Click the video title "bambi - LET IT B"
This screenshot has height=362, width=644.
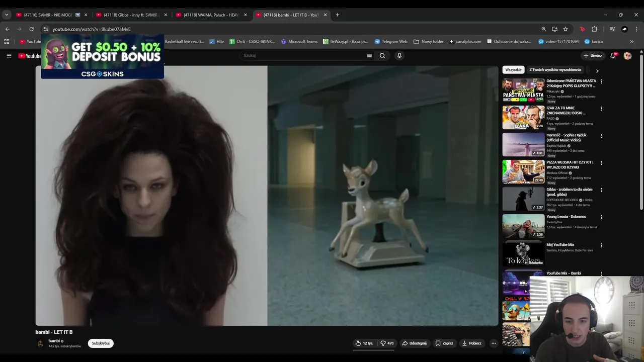(x=54, y=332)
